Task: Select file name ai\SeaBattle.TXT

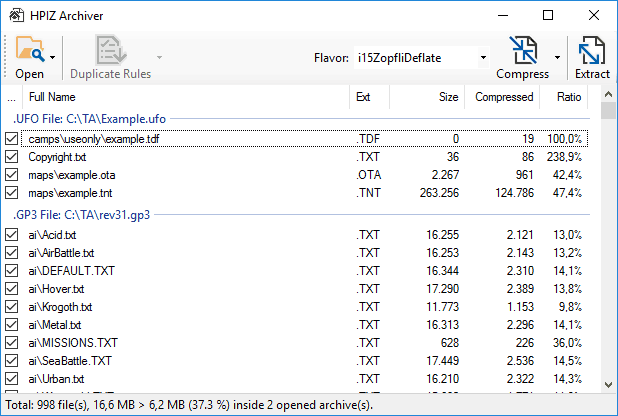Action: [70, 361]
